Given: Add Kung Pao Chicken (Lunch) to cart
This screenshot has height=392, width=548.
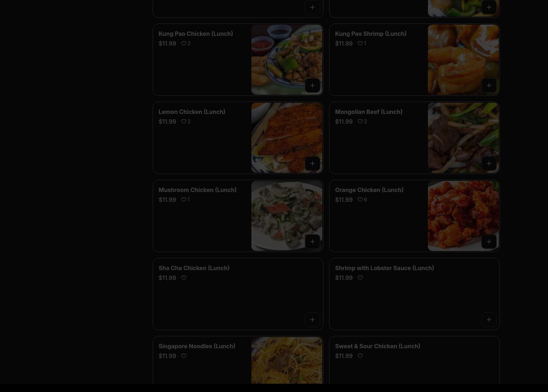Looking at the screenshot, I should [x=312, y=85].
